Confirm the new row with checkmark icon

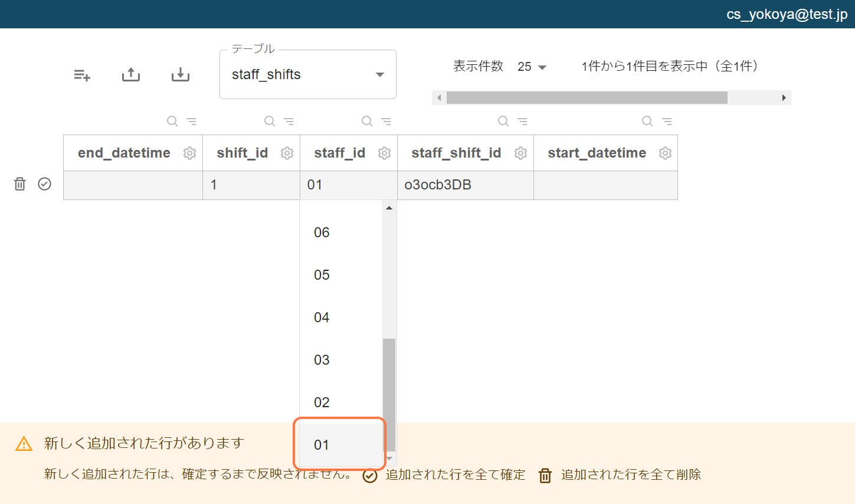45,184
